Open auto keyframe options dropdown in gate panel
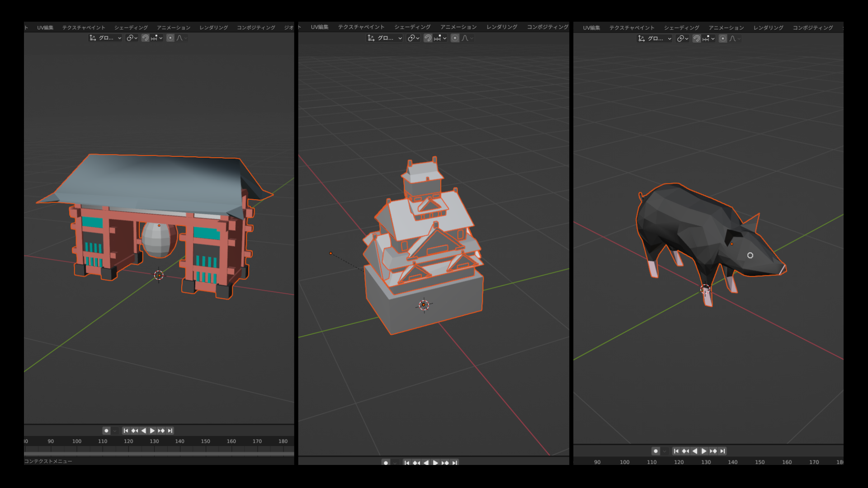Viewport: 868px width, 488px height. click(x=115, y=431)
